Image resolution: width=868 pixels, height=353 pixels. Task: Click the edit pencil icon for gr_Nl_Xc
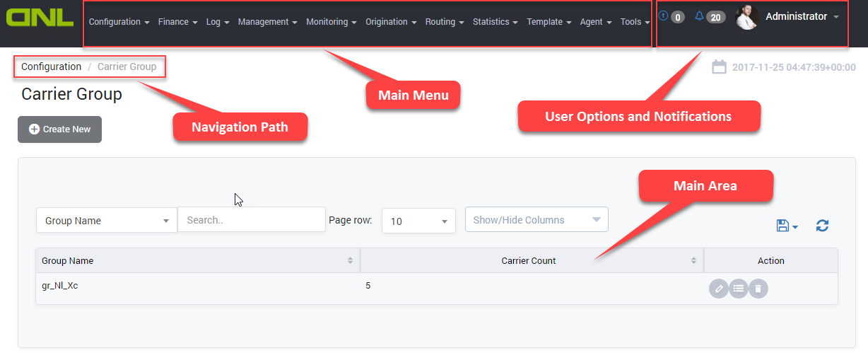tap(718, 289)
